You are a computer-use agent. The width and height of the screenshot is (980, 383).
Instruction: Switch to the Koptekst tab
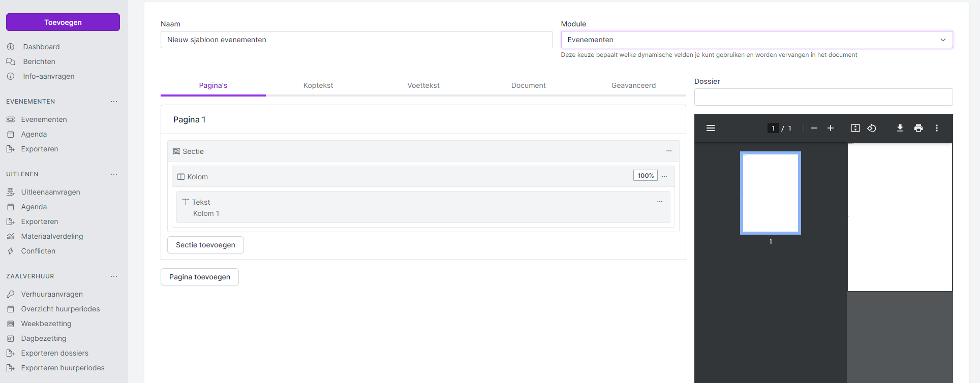(318, 85)
